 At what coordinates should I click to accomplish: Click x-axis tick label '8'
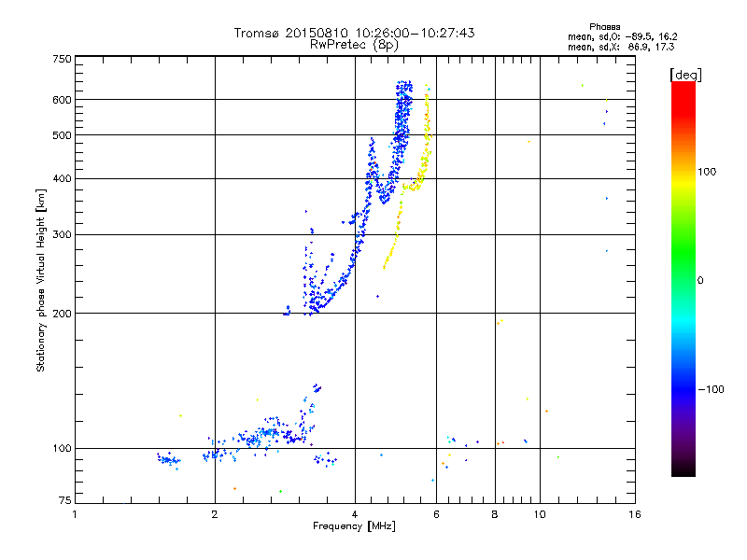(495, 514)
